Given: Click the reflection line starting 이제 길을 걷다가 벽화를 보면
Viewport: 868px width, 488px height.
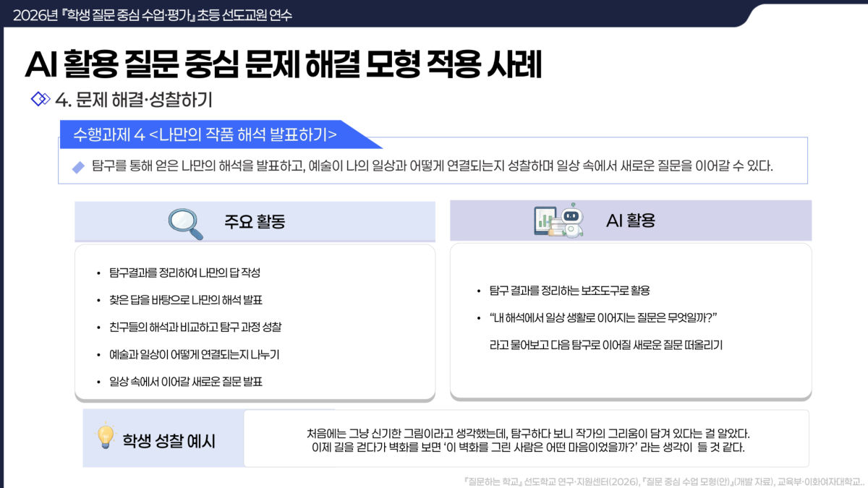Looking at the screenshot, I should point(528,448).
